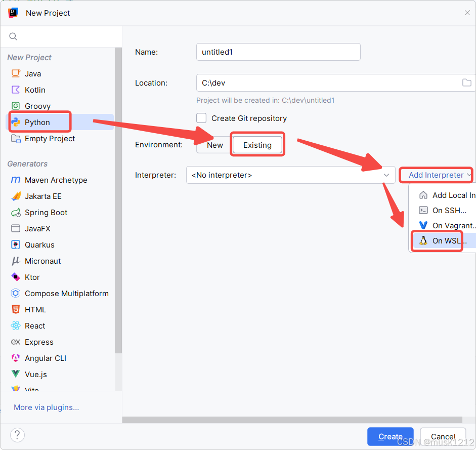Select Angular CLI generator

pyautogui.click(x=60, y=358)
